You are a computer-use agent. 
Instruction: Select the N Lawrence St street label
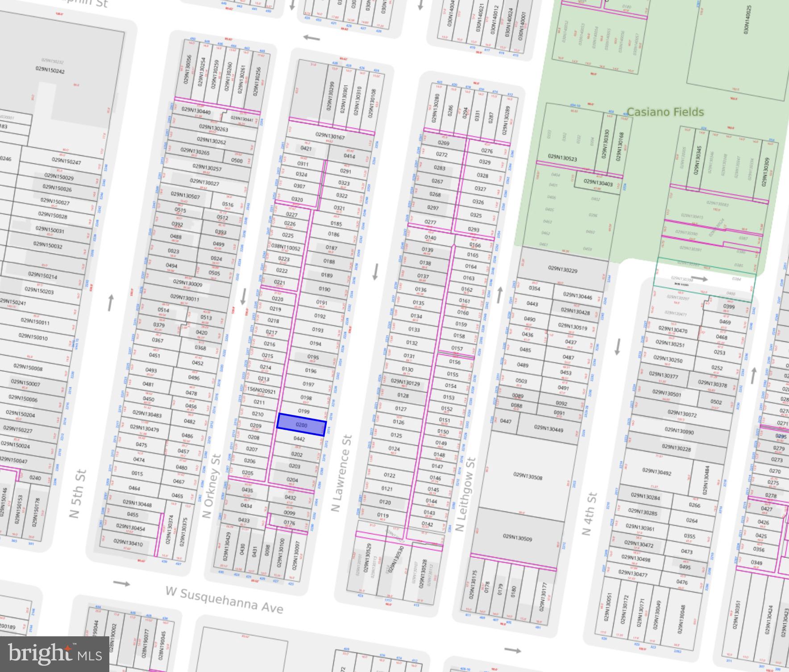(342, 473)
